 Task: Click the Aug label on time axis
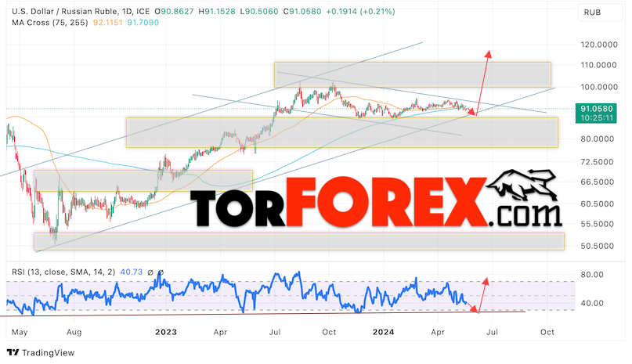[74, 332]
